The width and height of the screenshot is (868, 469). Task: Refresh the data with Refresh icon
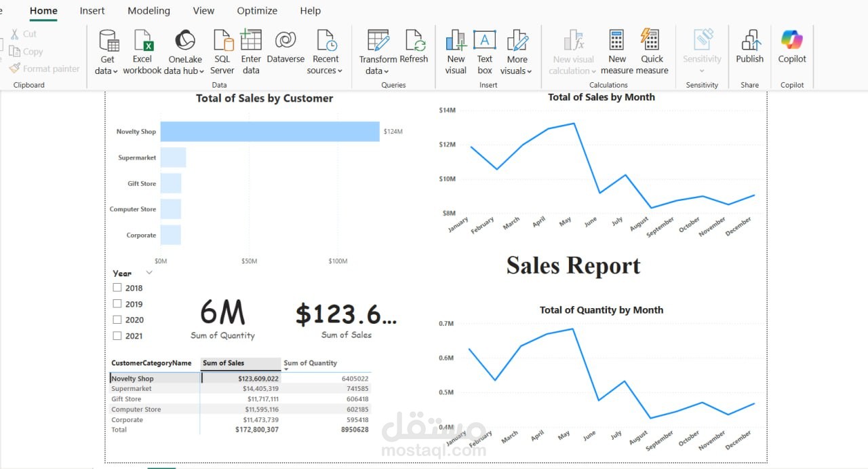point(414,41)
